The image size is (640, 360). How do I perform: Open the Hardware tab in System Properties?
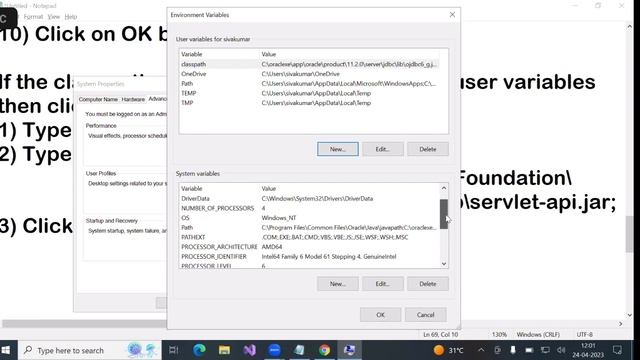133,99
